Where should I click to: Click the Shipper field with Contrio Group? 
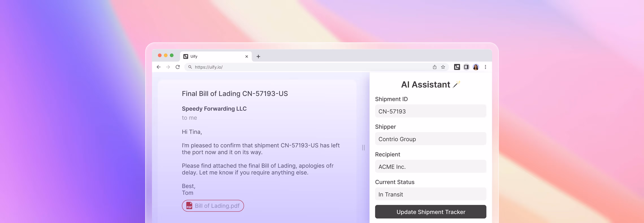(430, 139)
